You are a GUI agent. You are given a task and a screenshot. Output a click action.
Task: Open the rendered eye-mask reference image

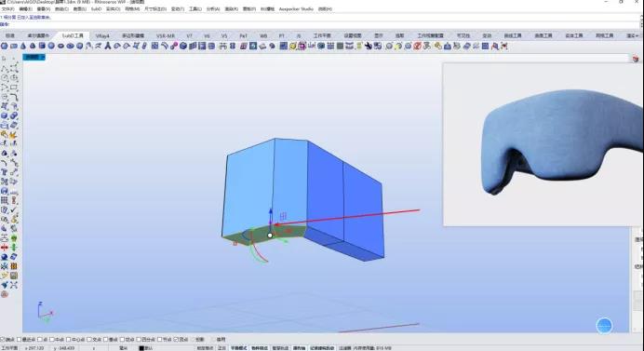(543, 144)
